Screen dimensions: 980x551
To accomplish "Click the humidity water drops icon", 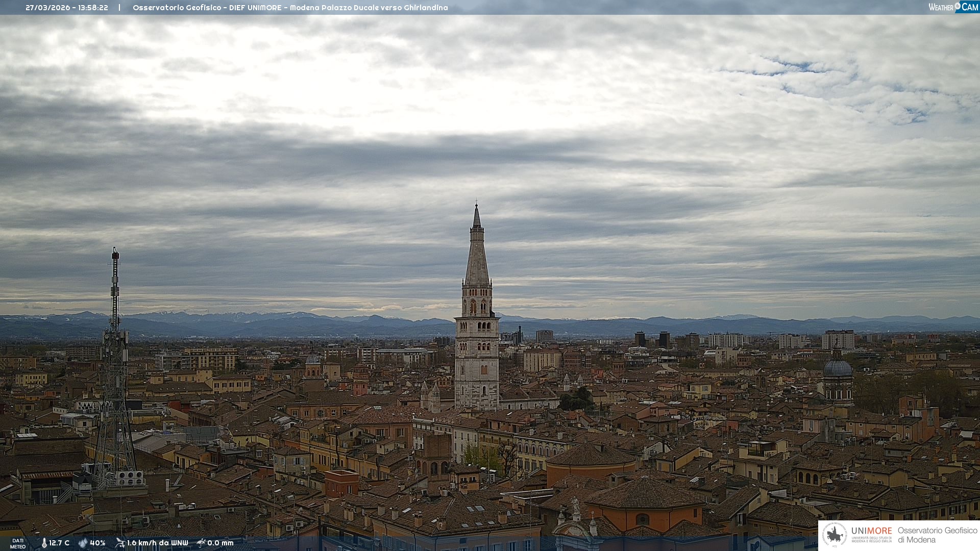I will coord(83,543).
